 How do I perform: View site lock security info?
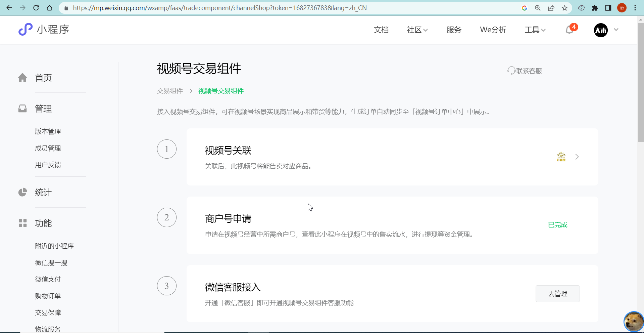pos(66,8)
